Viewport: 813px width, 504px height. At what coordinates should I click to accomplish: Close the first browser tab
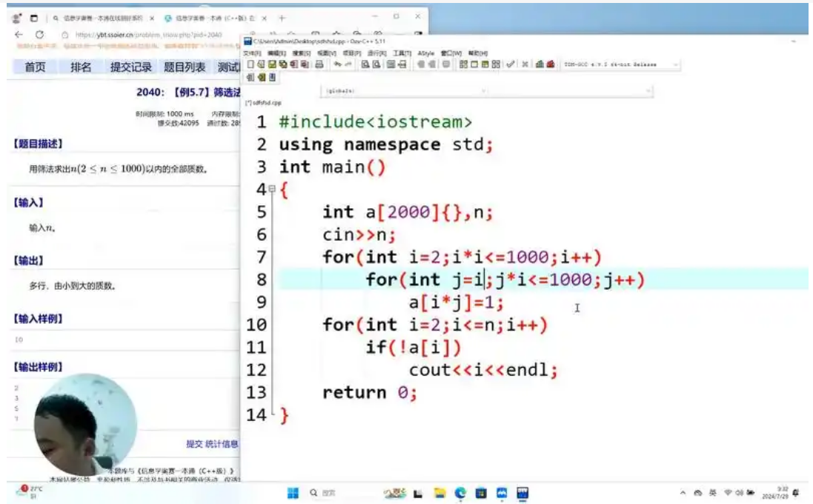(152, 18)
